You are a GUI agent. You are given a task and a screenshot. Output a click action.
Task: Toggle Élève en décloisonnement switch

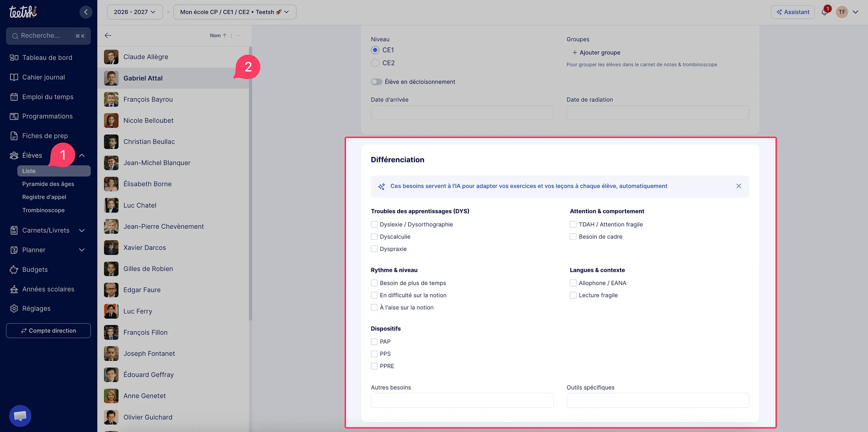coord(376,82)
